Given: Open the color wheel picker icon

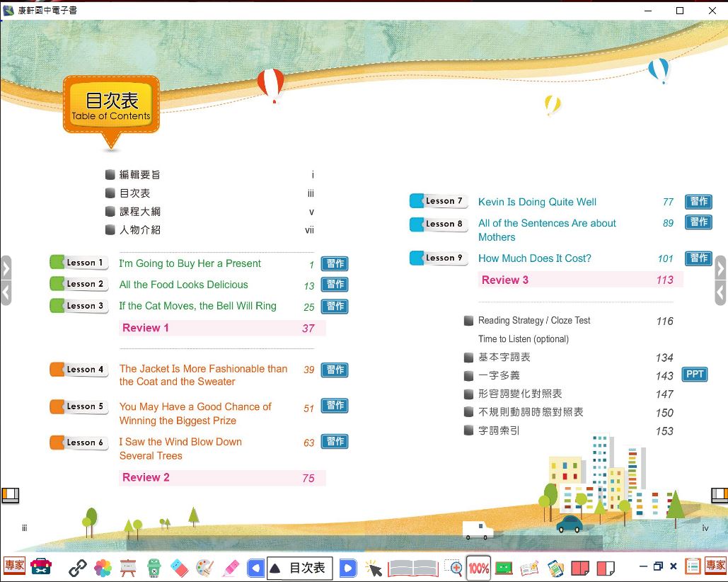Looking at the screenshot, I should [103, 567].
